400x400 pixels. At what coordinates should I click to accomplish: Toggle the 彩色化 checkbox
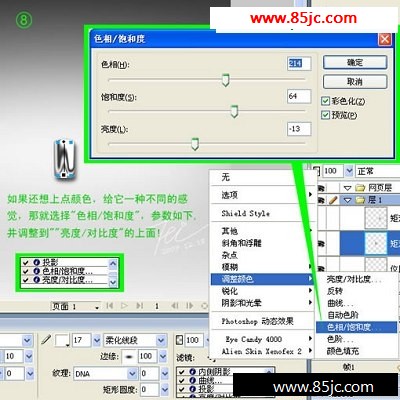tap(325, 101)
